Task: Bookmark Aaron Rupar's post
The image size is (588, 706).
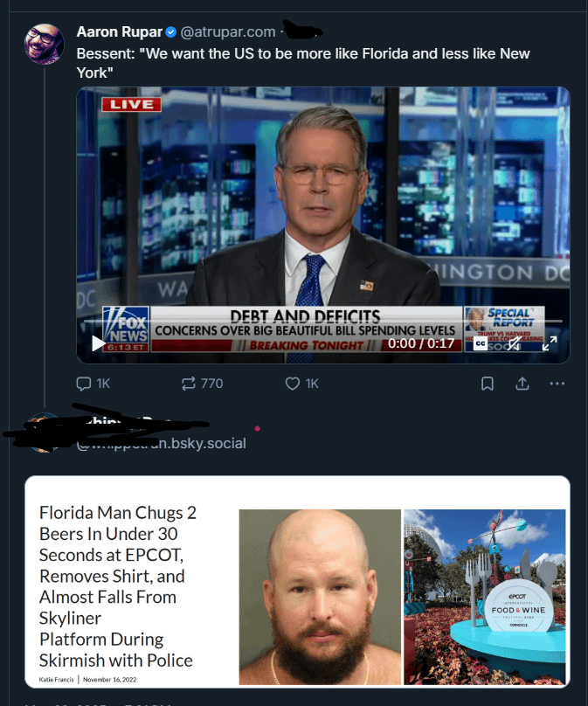Action: point(488,384)
